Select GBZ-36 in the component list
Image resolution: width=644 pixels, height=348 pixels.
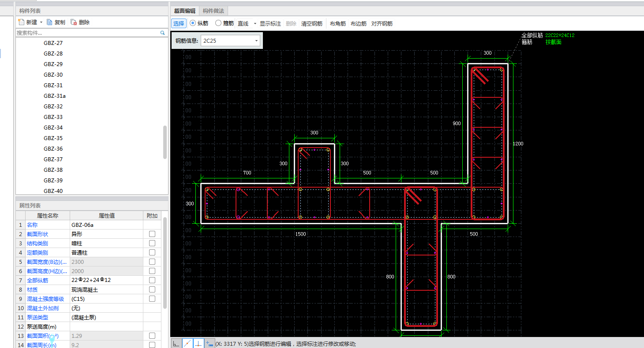coord(53,149)
